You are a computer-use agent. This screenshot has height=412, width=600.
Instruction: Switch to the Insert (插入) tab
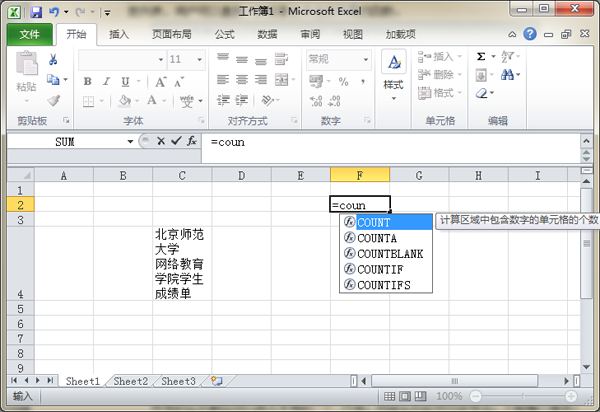(x=119, y=34)
